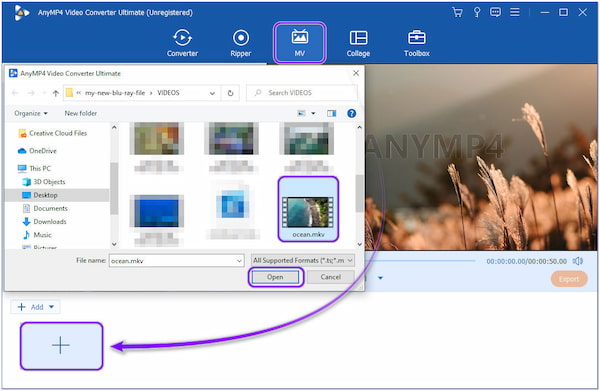This screenshot has height=391, width=600.
Task: Open 3D Objects folder
Action: (x=44, y=182)
